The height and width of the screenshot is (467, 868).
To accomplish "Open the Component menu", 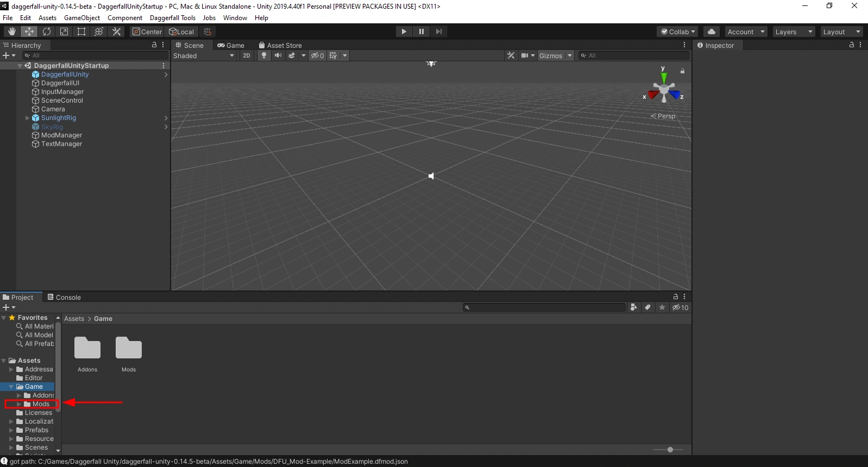I will [x=125, y=18].
